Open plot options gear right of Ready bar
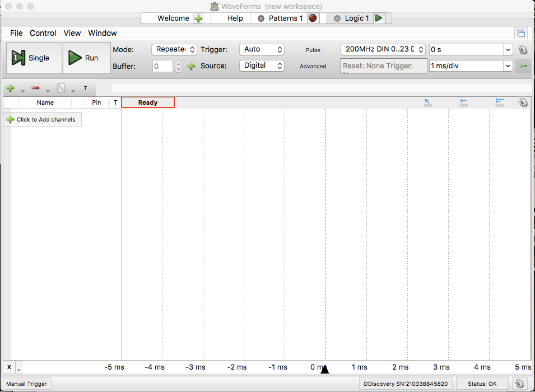The height and width of the screenshot is (392, 535). pos(523,102)
